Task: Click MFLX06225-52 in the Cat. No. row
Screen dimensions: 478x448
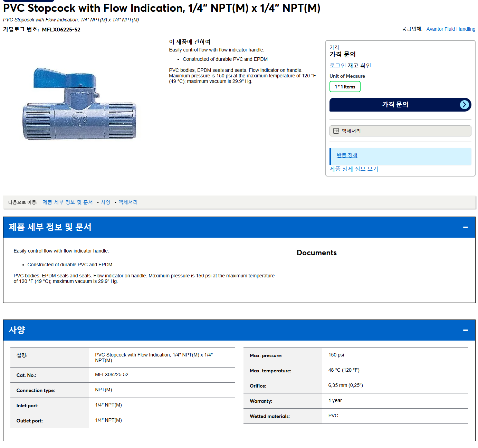Action: tap(112, 375)
